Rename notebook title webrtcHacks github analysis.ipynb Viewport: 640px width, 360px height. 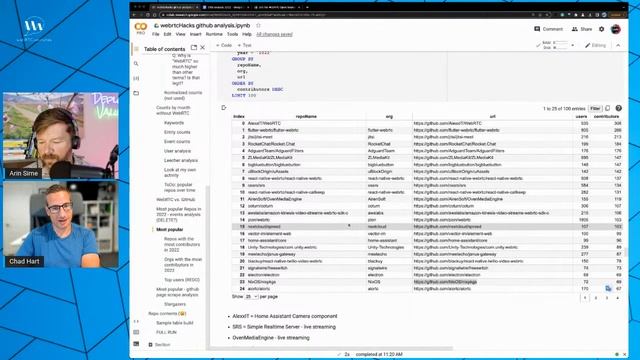pos(205,25)
